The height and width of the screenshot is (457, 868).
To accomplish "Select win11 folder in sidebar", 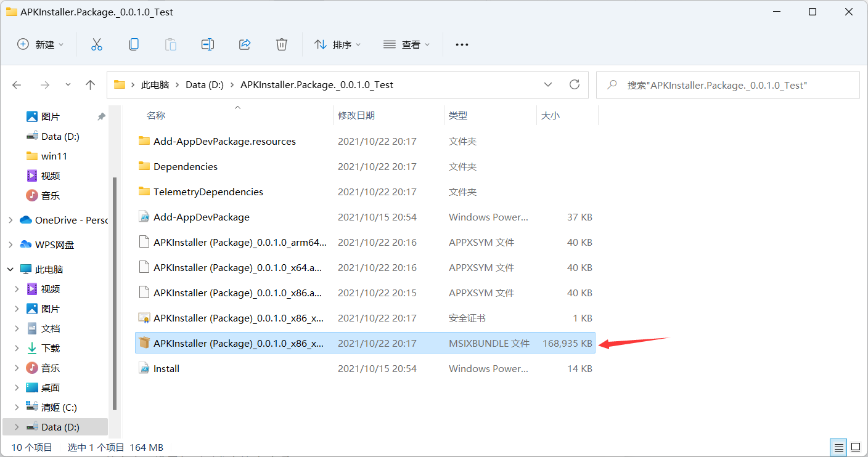I will [x=55, y=156].
